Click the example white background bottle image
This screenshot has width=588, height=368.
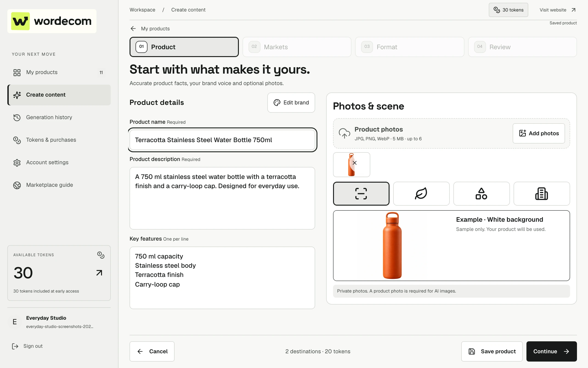tap(392, 246)
